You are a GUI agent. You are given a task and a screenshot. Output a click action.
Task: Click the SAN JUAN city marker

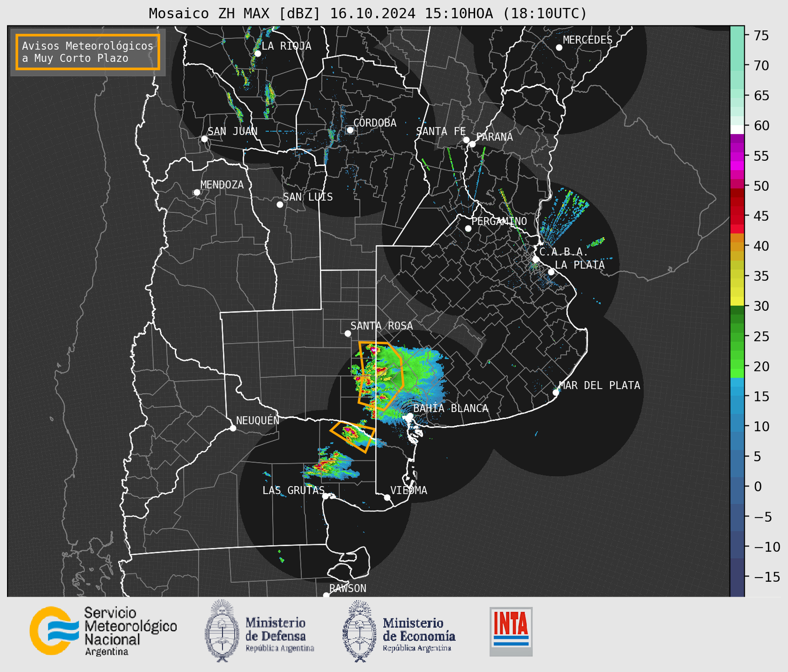[204, 139]
